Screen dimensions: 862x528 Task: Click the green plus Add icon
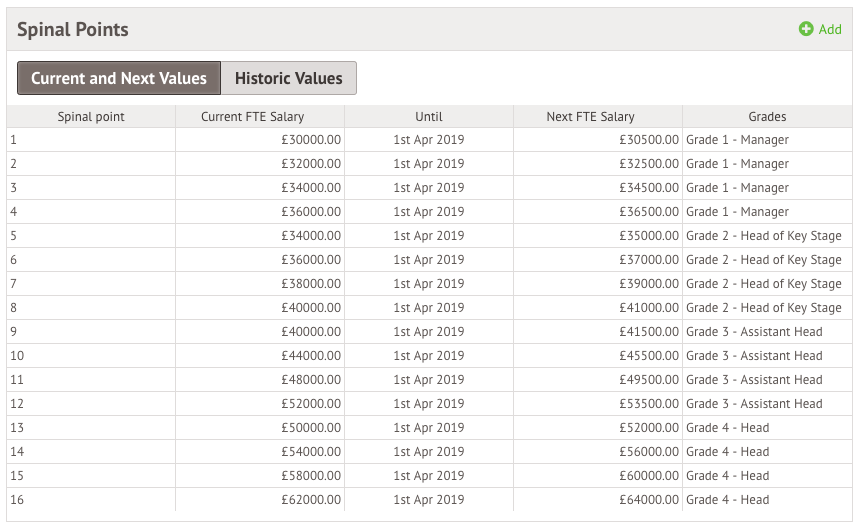(x=806, y=29)
